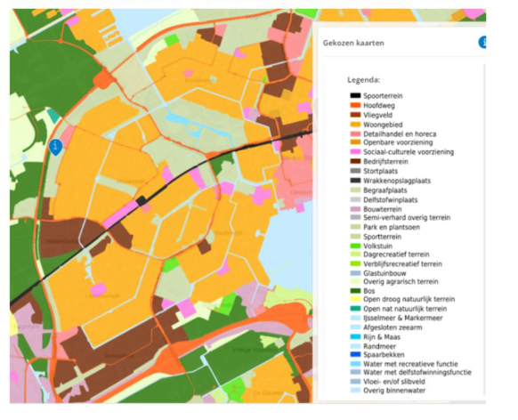Viewport: 518px width, 420px height.
Task: Click the Vloei- en/of slibveld label
Action: point(393,382)
